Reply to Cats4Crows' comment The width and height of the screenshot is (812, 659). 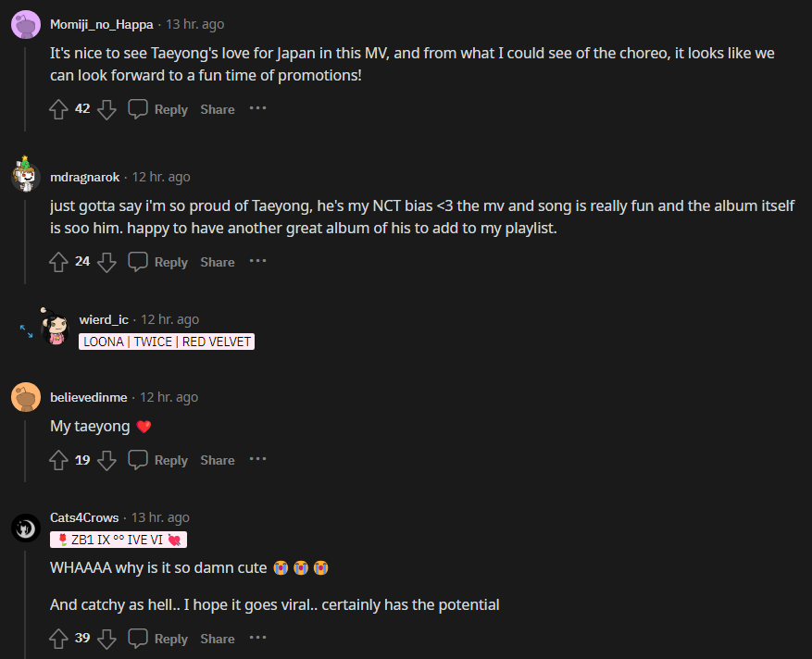pos(158,639)
